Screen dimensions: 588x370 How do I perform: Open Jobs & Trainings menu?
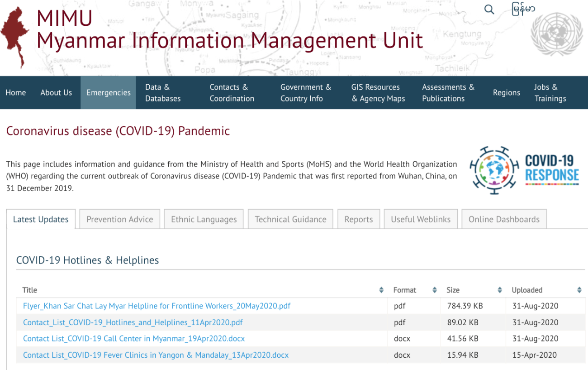tap(550, 92)
